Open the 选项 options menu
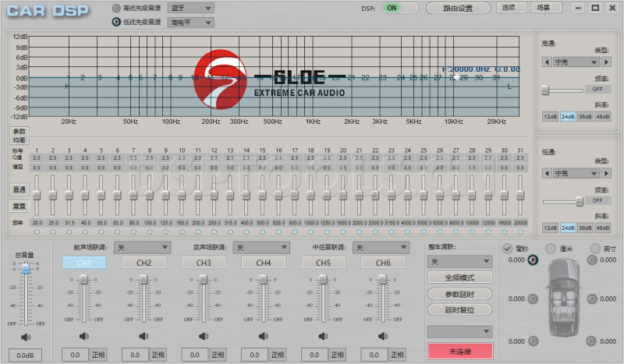The image size is (624, 364). click(512, 8)
